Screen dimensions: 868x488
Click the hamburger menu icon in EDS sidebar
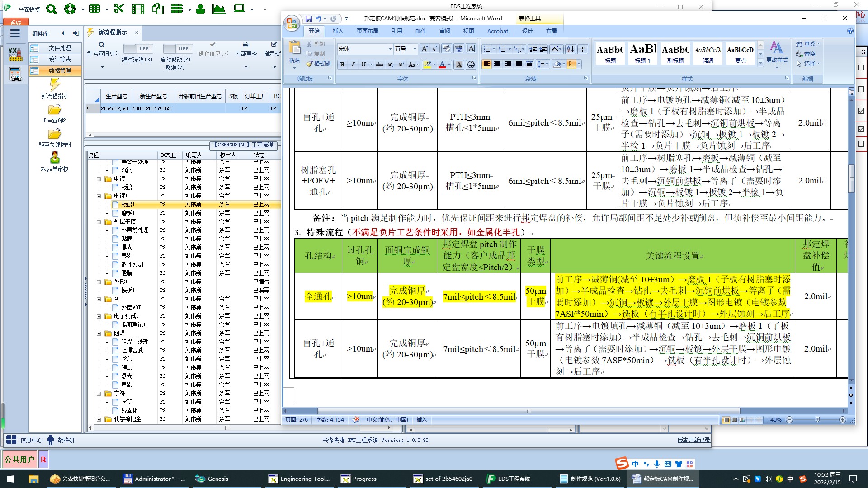[x=15, y=33]
